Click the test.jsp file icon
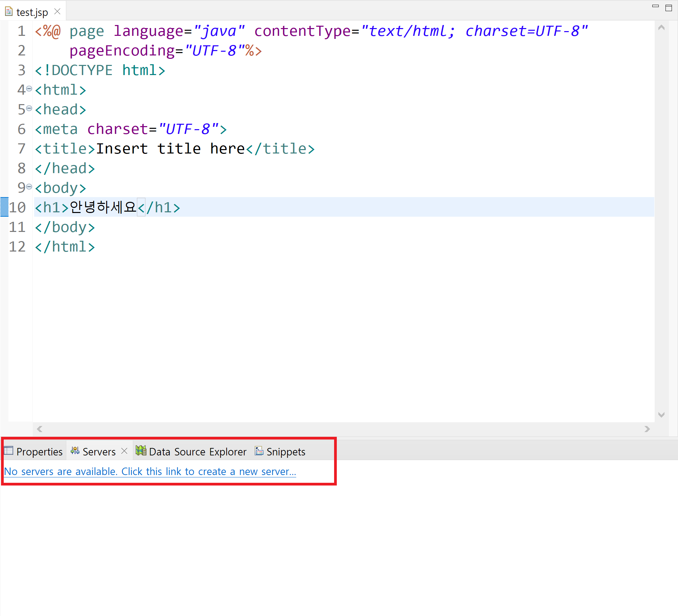 click(9, 12)
